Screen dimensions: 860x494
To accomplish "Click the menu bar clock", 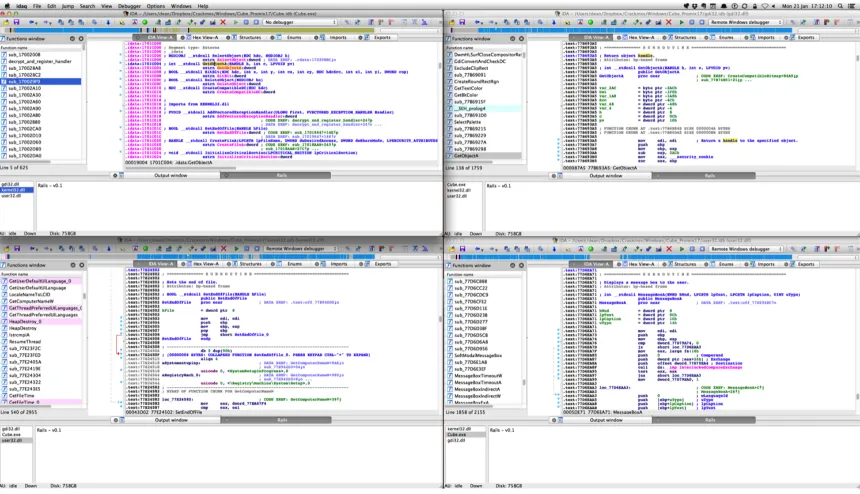I will pos(806,6).
